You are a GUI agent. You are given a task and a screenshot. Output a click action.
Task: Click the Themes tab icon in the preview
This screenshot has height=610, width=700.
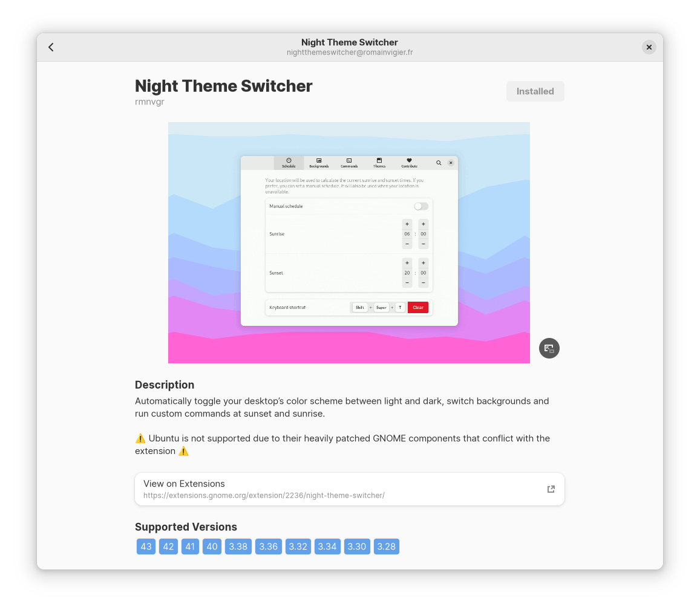379,161
